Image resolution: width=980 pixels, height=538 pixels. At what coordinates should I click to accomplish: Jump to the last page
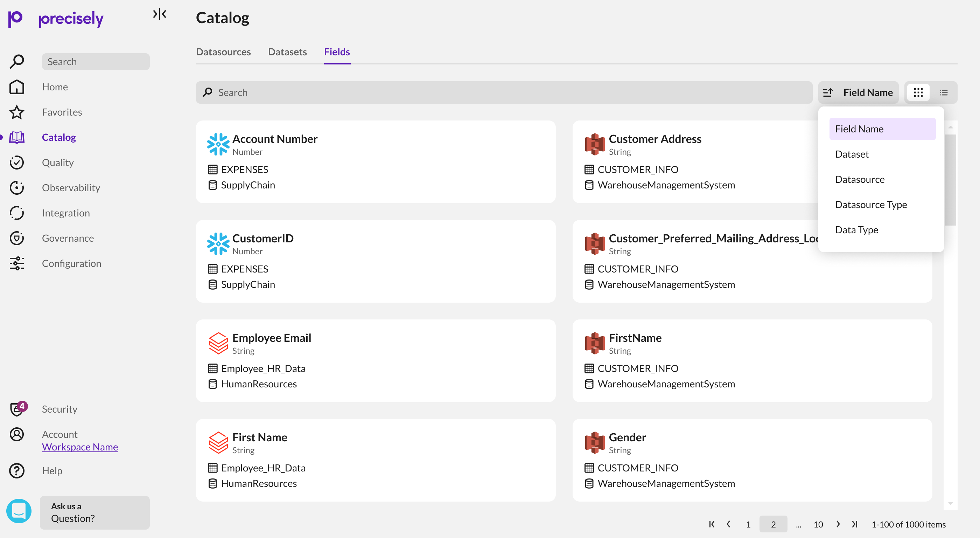coord(855,524)
